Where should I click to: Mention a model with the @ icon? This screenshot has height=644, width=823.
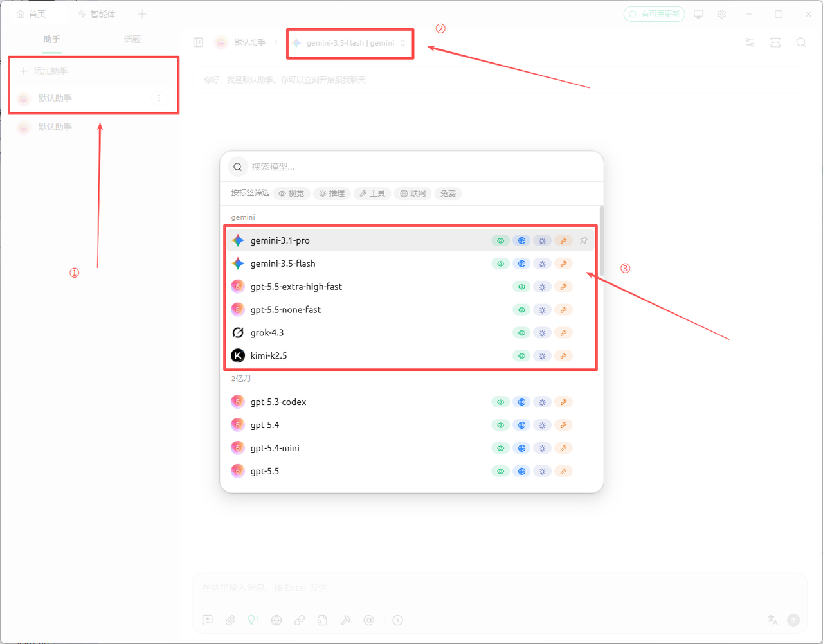[369, 620]
